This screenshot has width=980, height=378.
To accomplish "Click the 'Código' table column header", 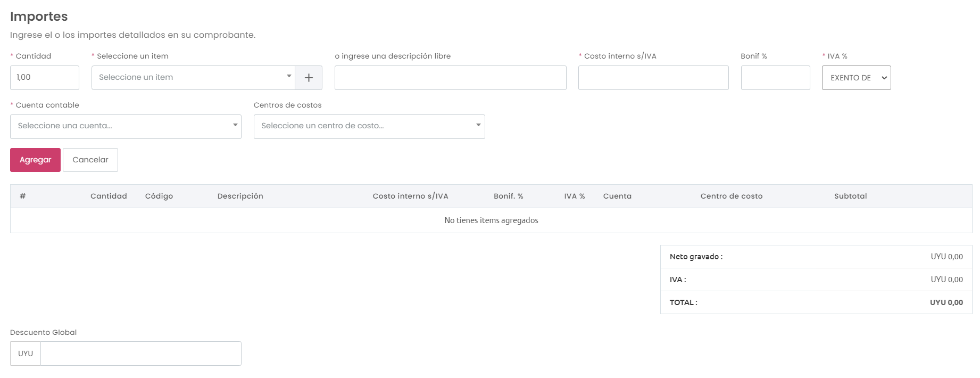I will (159, 196).
